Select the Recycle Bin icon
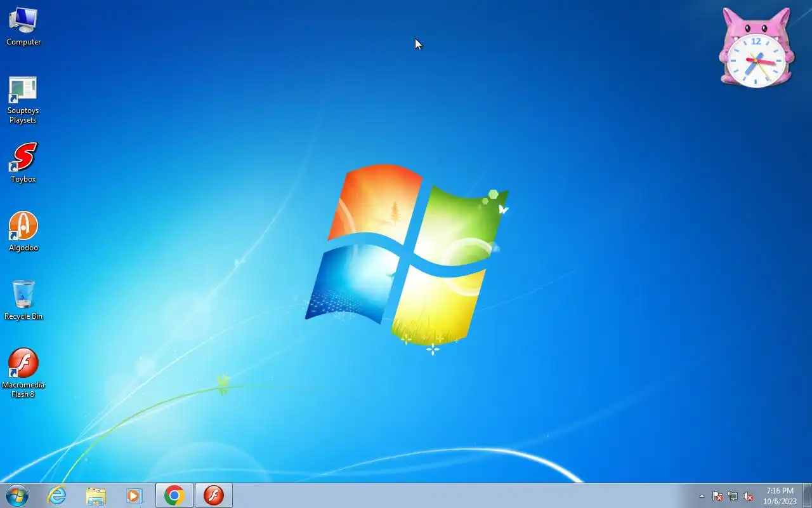Viewport: 812px width, 508px height. pyautogui.click(x=23, y=300)
